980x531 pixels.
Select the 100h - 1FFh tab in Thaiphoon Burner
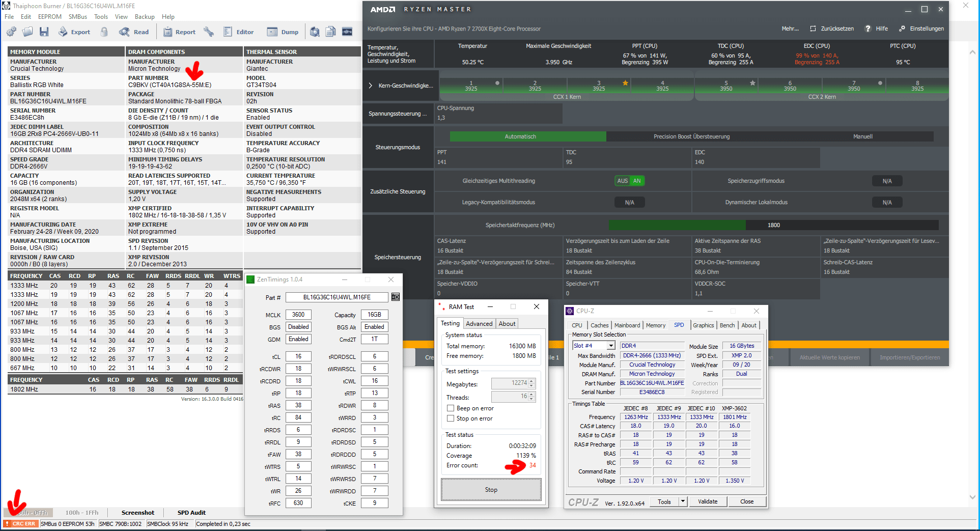coord(82,513)
